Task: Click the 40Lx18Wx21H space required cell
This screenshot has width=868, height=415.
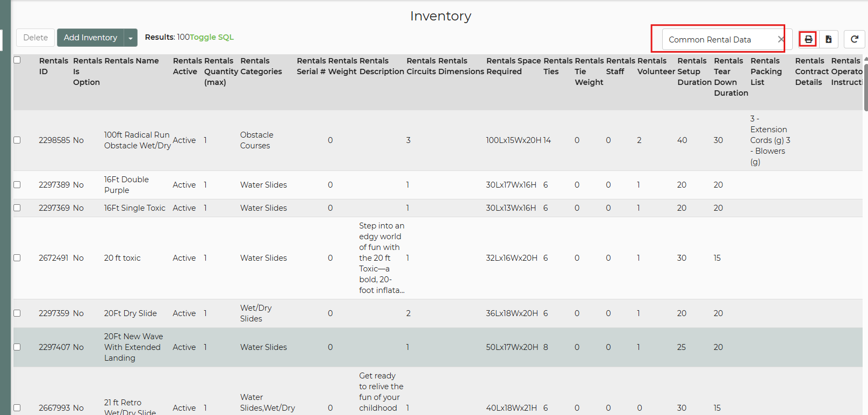Action: click(x=512, y=408)
